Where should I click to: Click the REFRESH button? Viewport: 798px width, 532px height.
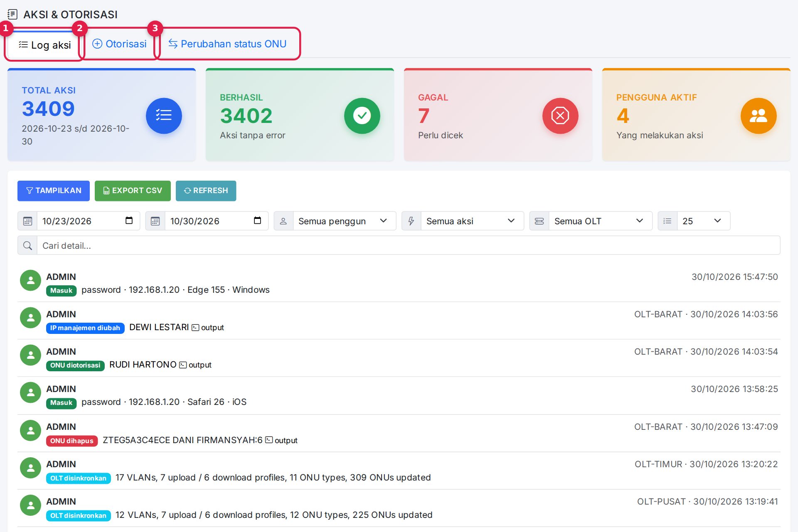[206, 191]
